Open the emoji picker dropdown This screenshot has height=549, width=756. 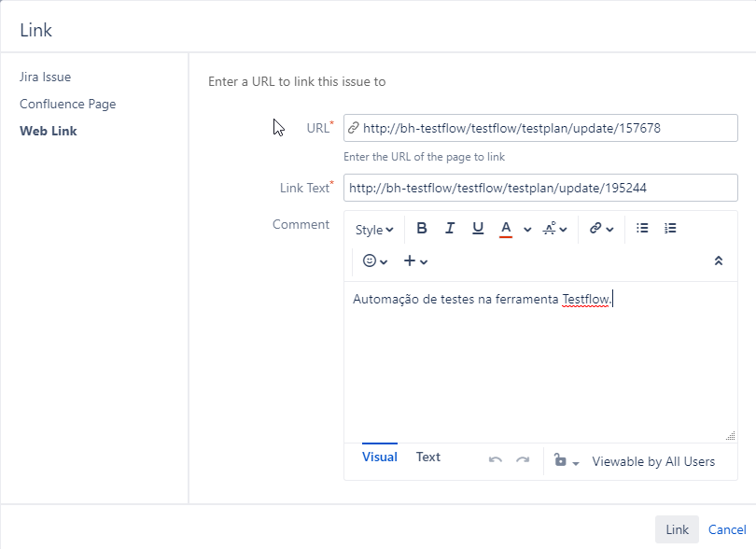click(374, 261)
